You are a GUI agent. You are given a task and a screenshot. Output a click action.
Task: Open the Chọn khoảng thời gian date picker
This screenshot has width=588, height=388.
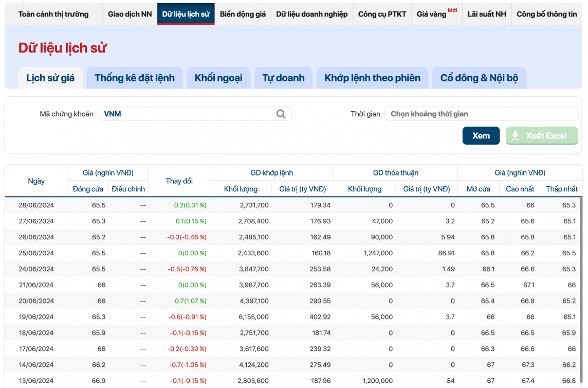point(481,114)
